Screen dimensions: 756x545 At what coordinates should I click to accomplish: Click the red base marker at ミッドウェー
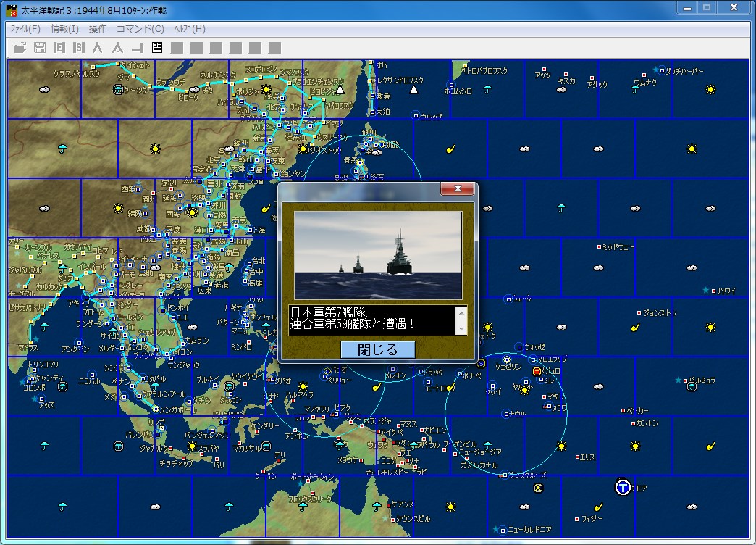(600, 246)
